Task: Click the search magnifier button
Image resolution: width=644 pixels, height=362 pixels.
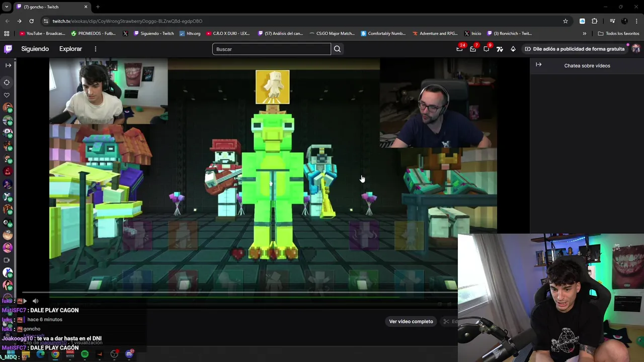Action: (337, 49)
